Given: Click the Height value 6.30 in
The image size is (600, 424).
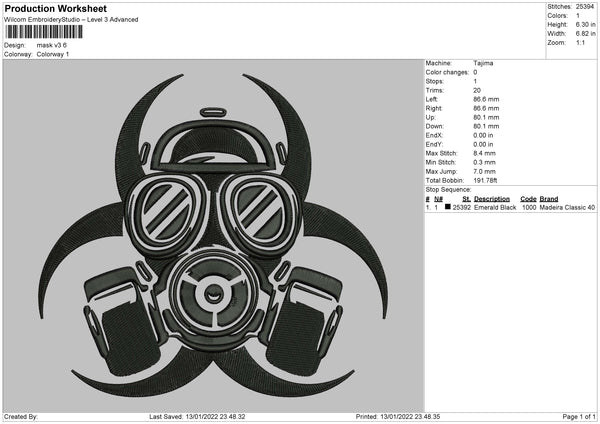Looking at the screenshot, I should coord(585,24).
